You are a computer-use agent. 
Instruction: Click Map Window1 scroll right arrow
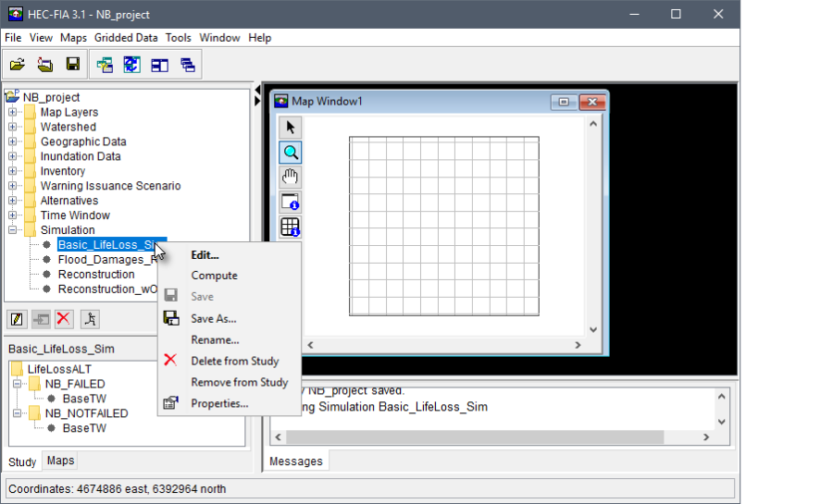click(x=578, y=345)
